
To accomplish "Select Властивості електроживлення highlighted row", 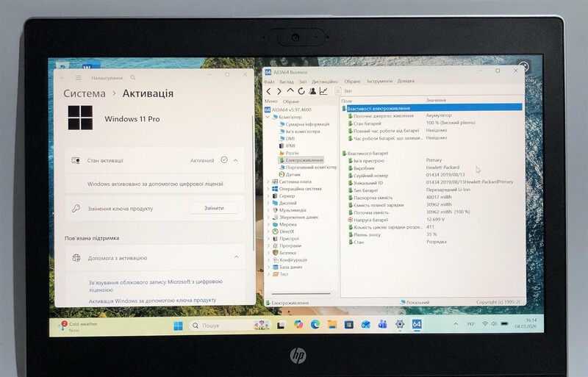I will coord(432,108).
